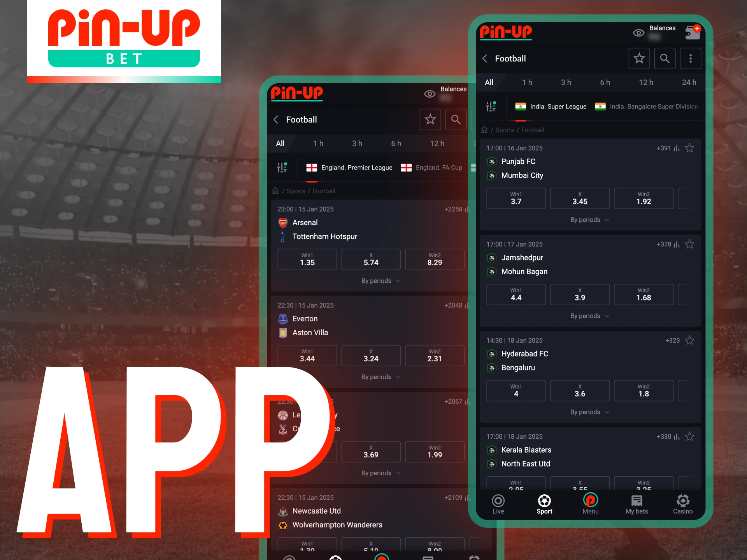
Task: Open the search icon in Football section
Action: click(x=664, y=58)
